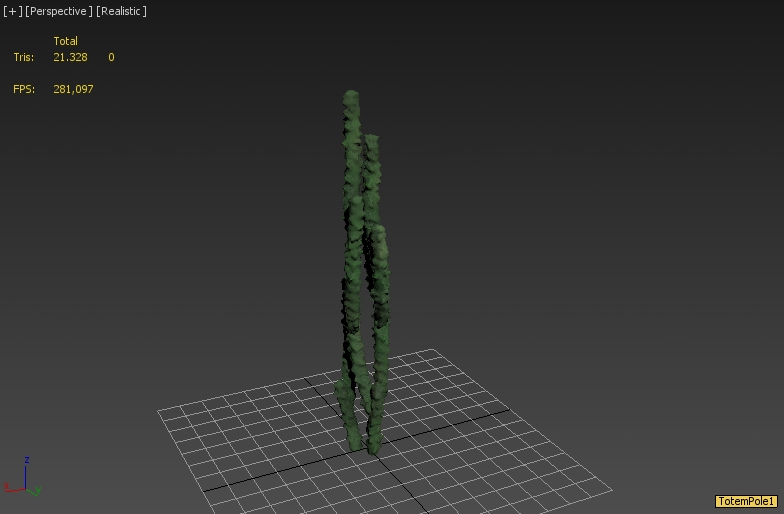Open the Realistic shading menu
Screen dimensions: 784x514
121,11
